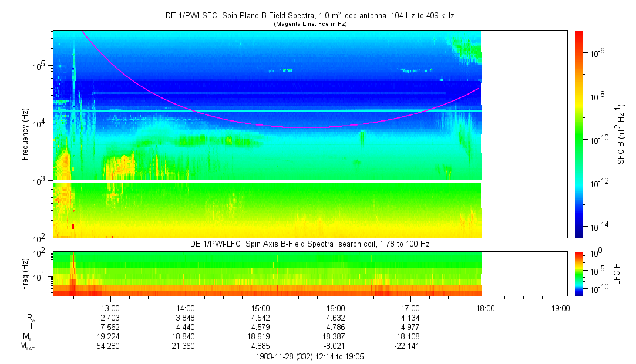
Task: Click the Spin Plane B-Field Spectra title
Action: [x=309, y=16]
